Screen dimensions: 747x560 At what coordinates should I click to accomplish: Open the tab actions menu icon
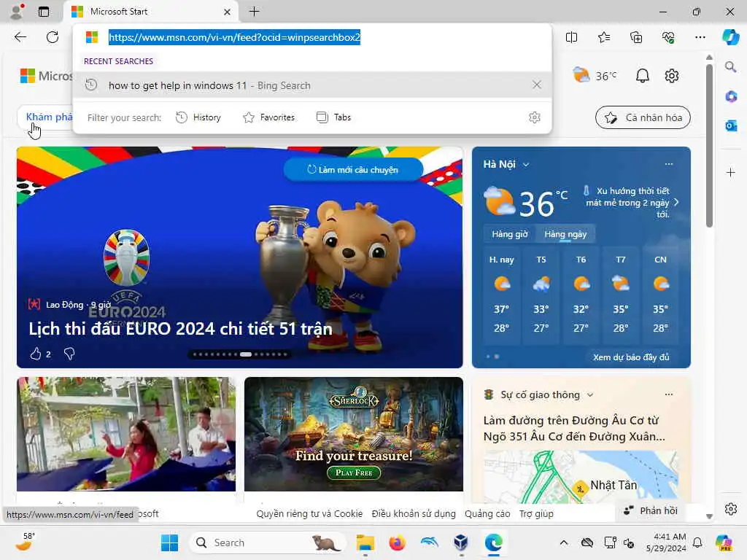click(x=44, y=12)
